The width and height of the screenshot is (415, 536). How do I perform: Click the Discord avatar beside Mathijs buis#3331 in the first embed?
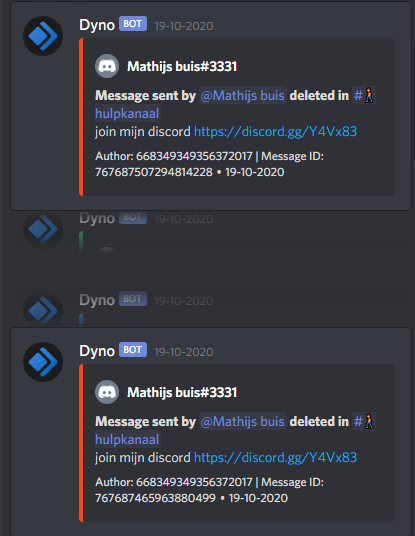pos(107,66)
